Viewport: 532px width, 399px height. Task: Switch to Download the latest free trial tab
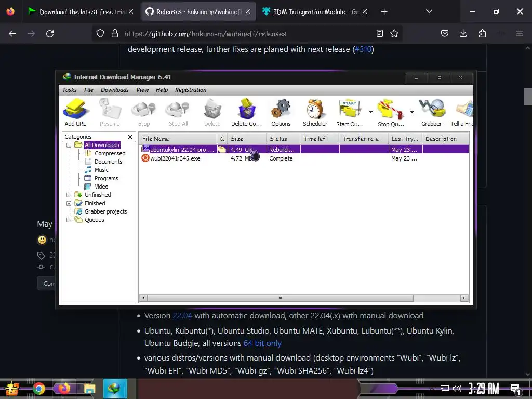tap(81, 11)
